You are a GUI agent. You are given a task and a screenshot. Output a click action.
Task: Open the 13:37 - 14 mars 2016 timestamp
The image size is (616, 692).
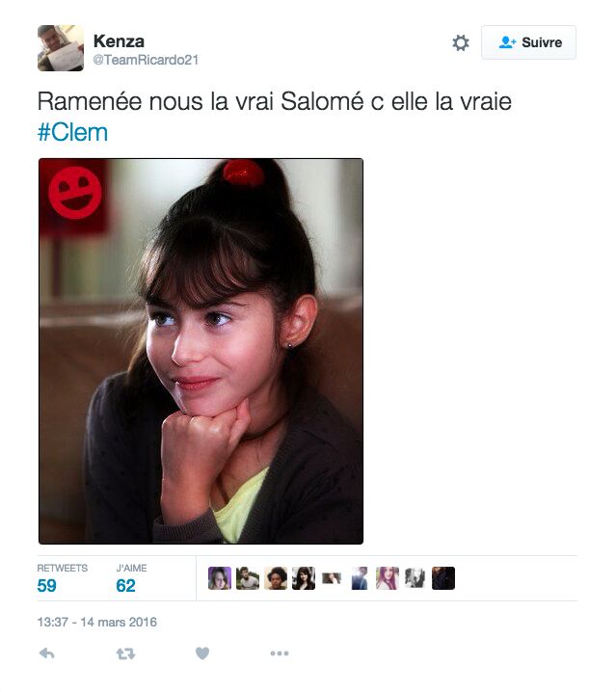(97, 622)
